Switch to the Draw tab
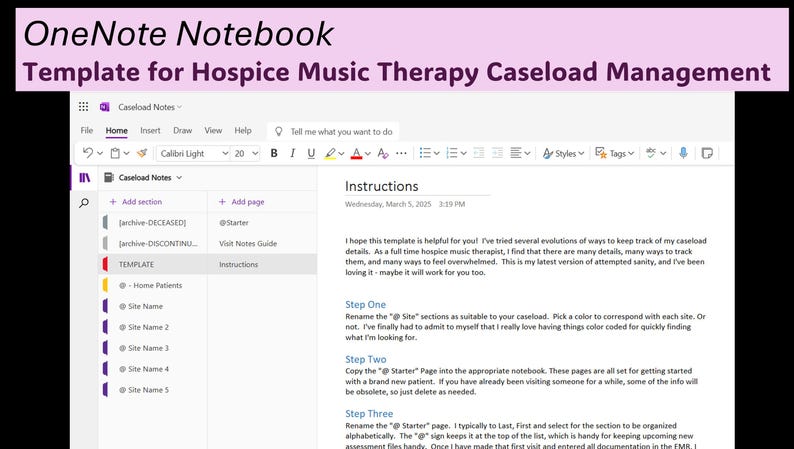This screenshot has width=794, height=449. point(182,131)
